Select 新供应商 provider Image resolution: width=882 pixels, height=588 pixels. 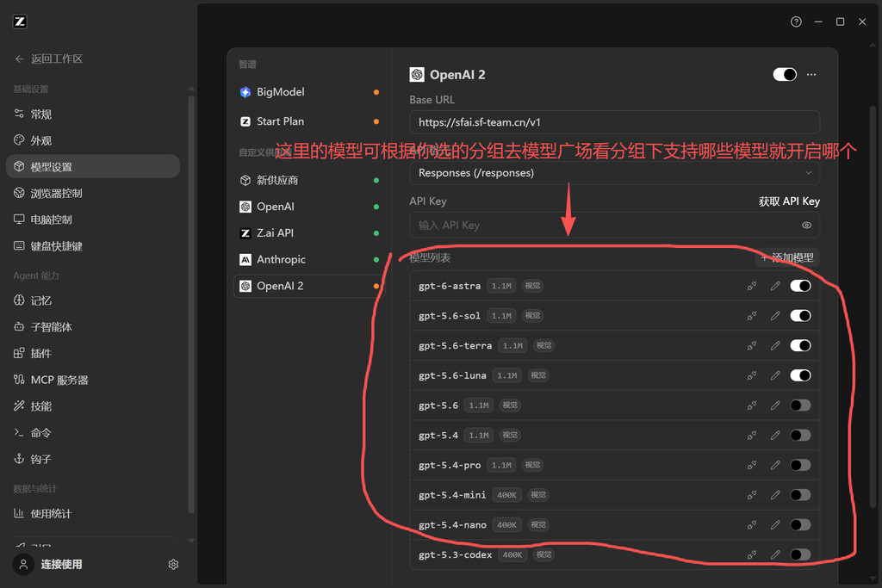309,181
